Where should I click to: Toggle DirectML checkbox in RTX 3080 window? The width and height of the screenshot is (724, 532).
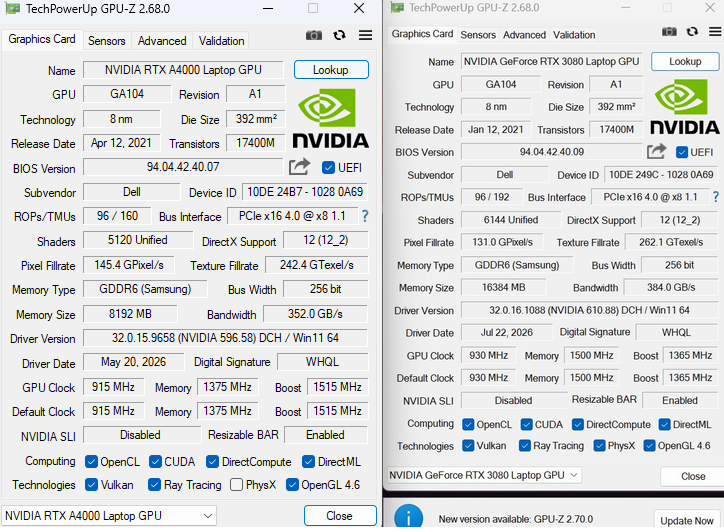[x=664, y=424]
